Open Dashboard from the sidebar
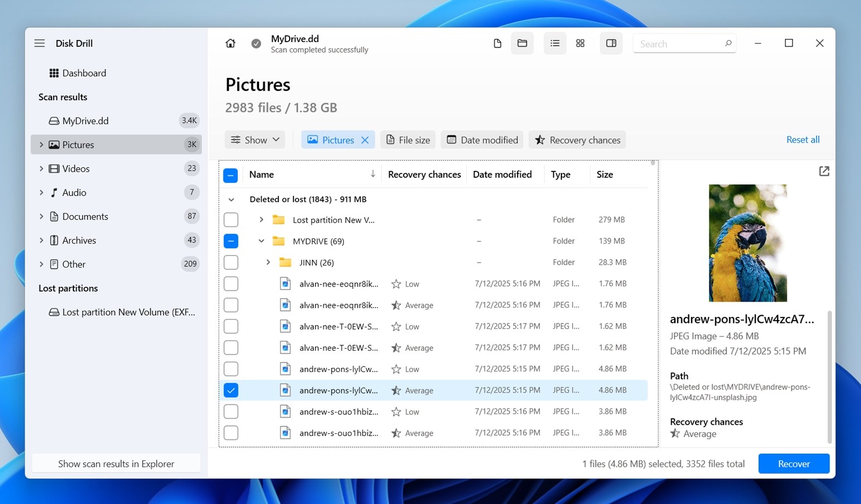 point(84,73)
